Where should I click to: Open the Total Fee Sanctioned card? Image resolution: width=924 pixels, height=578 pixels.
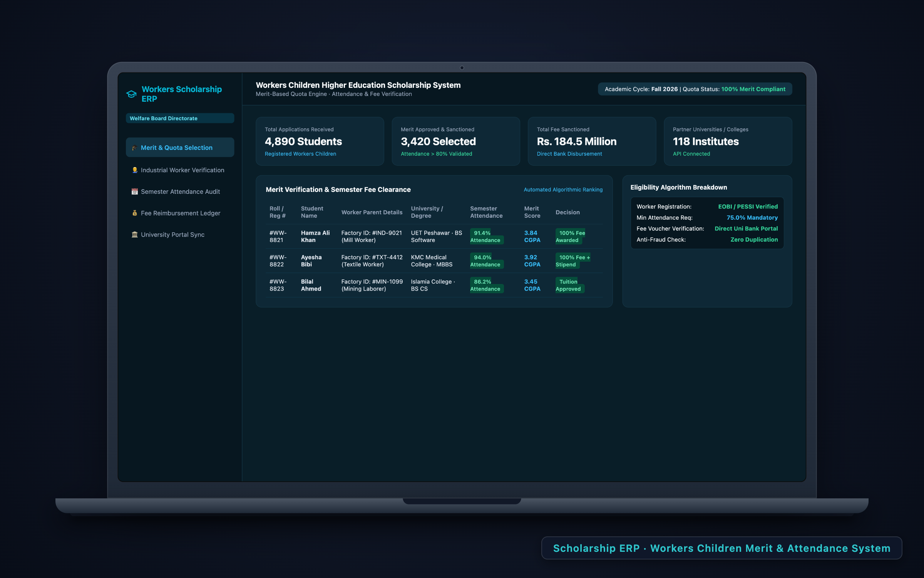tap(592, 141)
